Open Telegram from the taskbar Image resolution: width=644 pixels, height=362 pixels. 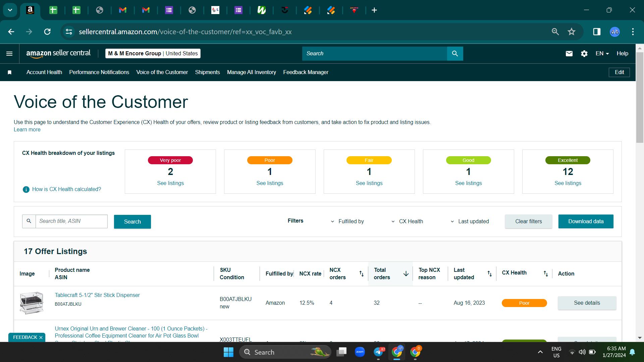point(378,352)
